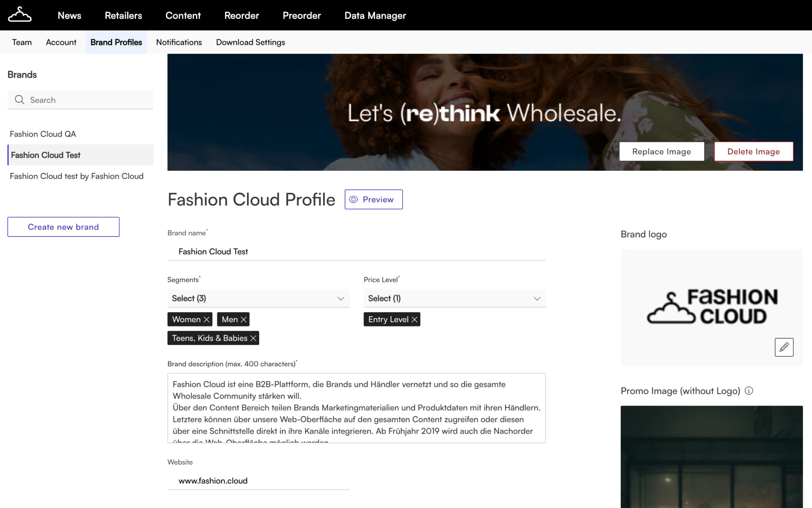Image resolution: width=812 pixels, height=508 pixels.
Task: Open the Data Manager menu
Action: click(375, 16)
